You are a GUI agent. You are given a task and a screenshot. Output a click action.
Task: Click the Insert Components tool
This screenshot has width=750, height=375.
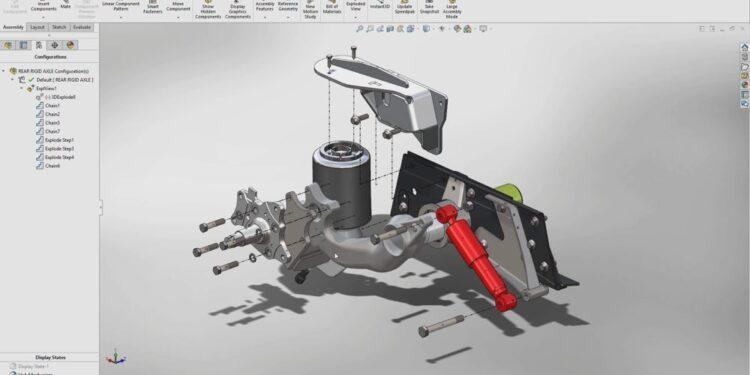[43, 5]
